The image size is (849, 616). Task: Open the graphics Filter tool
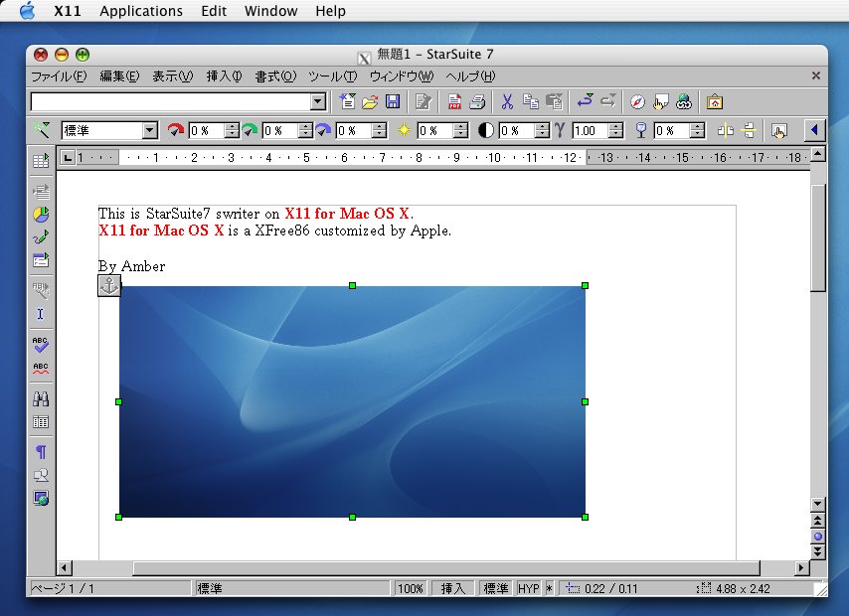click(41, 130)
